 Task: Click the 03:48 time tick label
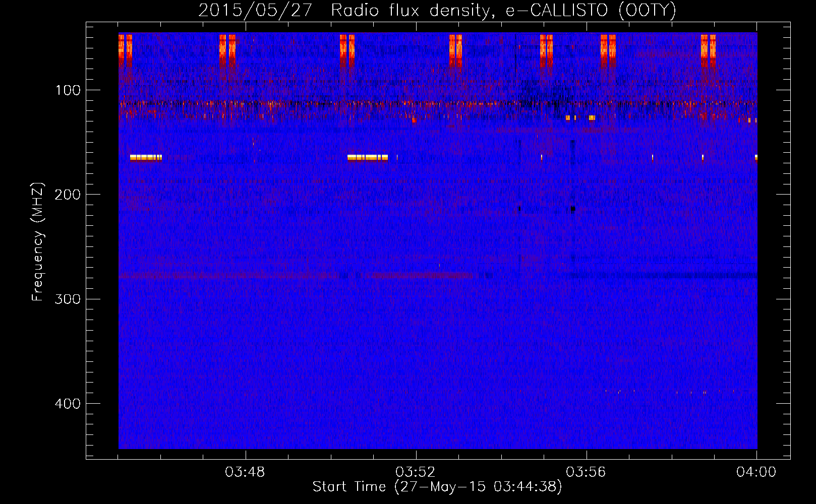pos(245,472)
